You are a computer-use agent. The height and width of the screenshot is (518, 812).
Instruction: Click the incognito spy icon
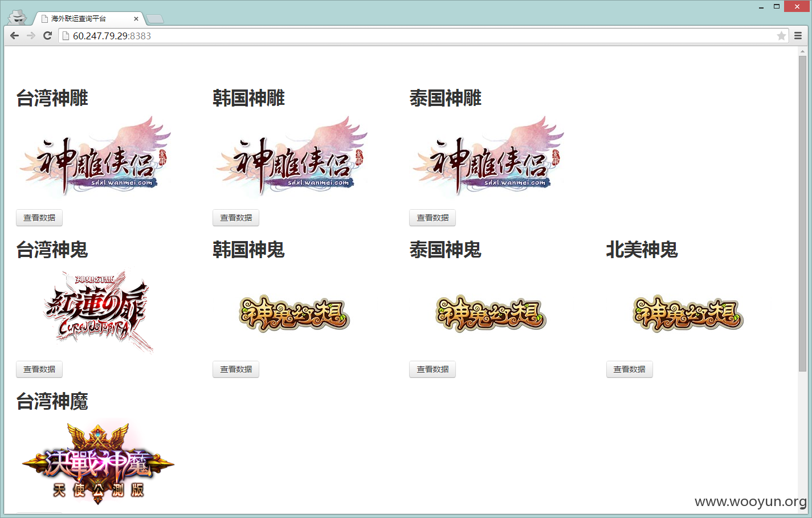18,17
